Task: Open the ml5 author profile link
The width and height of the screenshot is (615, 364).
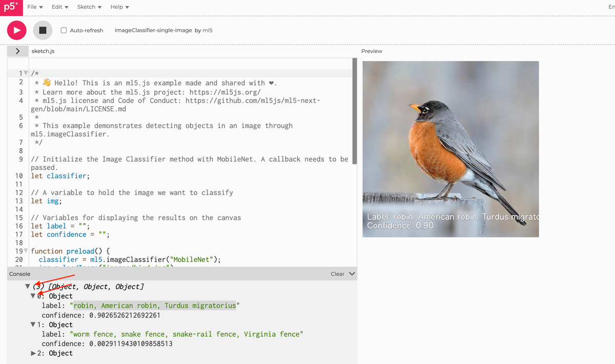Action: [207, 30]
